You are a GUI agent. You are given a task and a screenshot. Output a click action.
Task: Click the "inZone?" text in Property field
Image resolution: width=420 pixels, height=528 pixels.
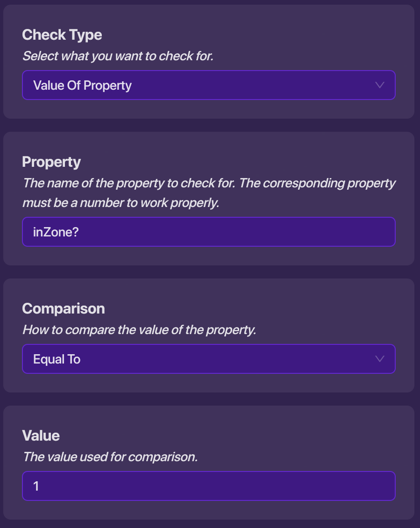tap(56, 232)
